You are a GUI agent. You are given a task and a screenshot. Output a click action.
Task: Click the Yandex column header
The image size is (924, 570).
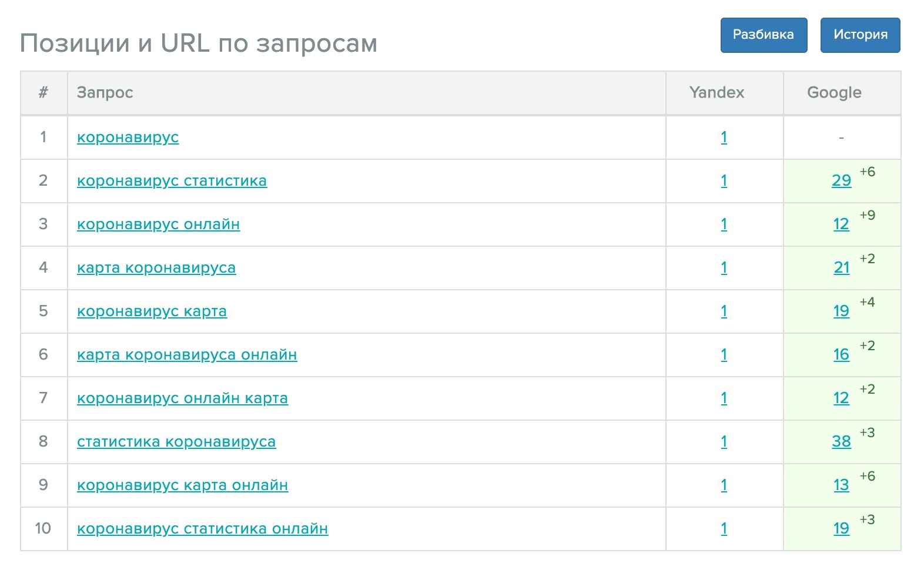coord(717,92)
